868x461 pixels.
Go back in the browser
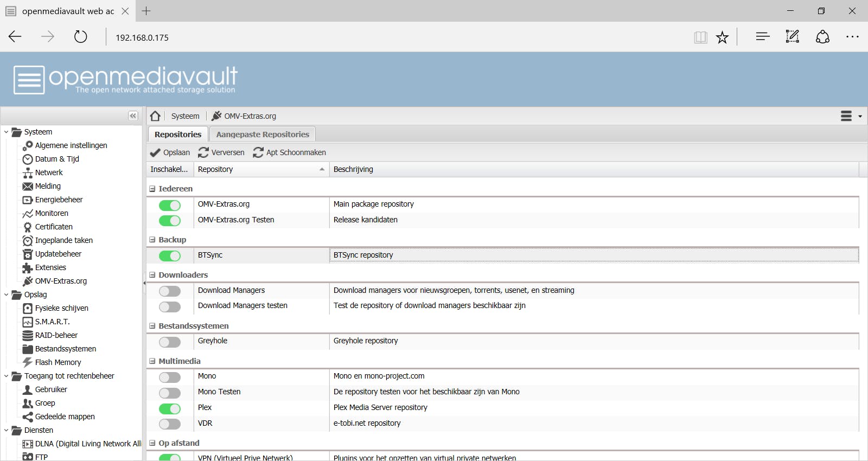(x=15, y=37)
